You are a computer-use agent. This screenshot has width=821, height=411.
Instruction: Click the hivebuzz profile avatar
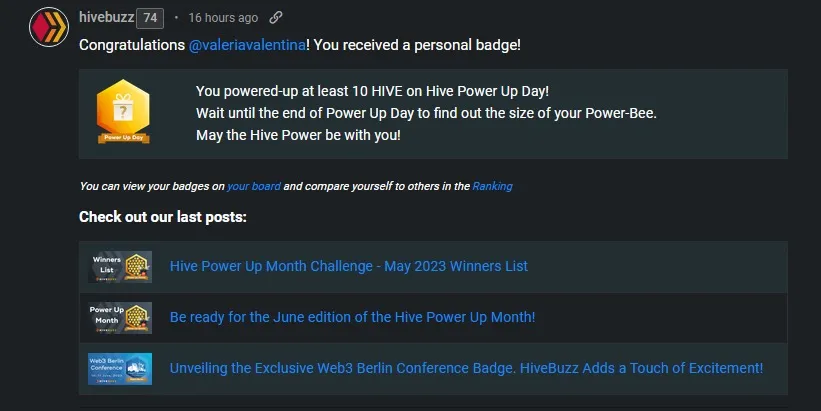49,27
